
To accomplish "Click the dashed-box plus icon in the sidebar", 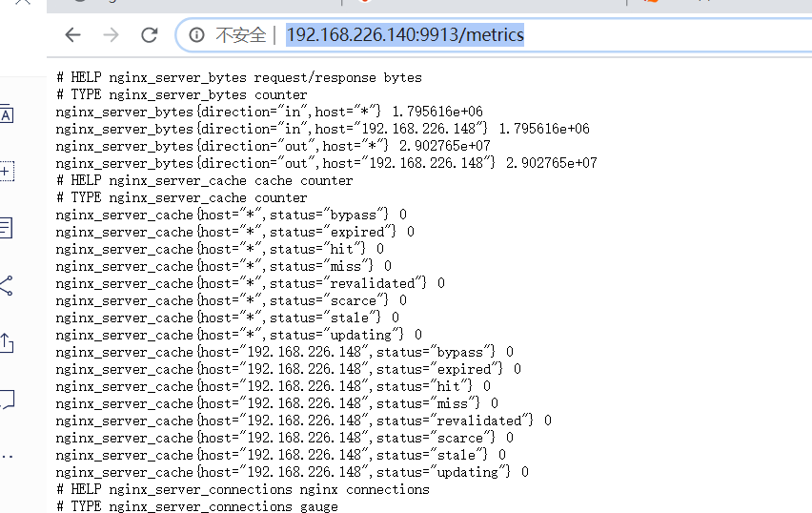I will 6,172.
